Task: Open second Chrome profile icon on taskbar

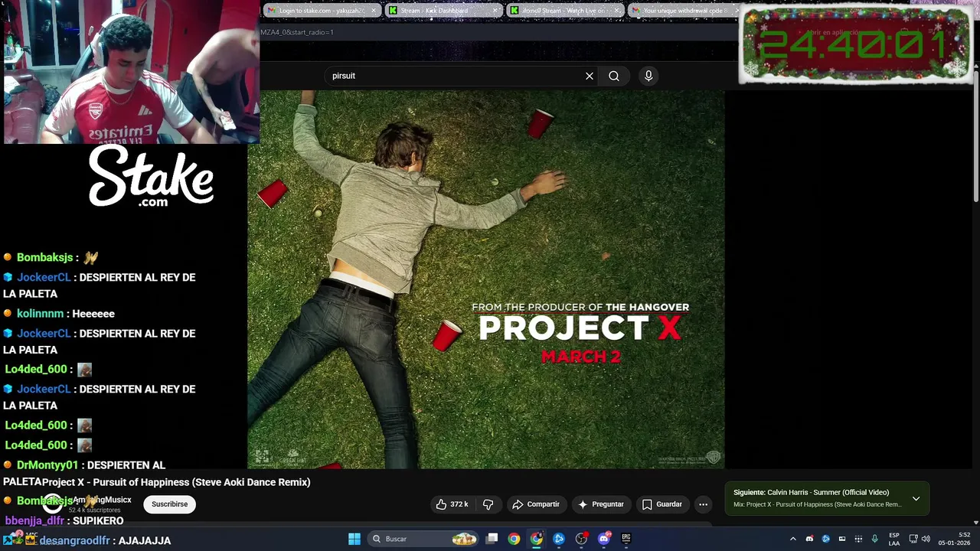Action: (x=537, y=539)
